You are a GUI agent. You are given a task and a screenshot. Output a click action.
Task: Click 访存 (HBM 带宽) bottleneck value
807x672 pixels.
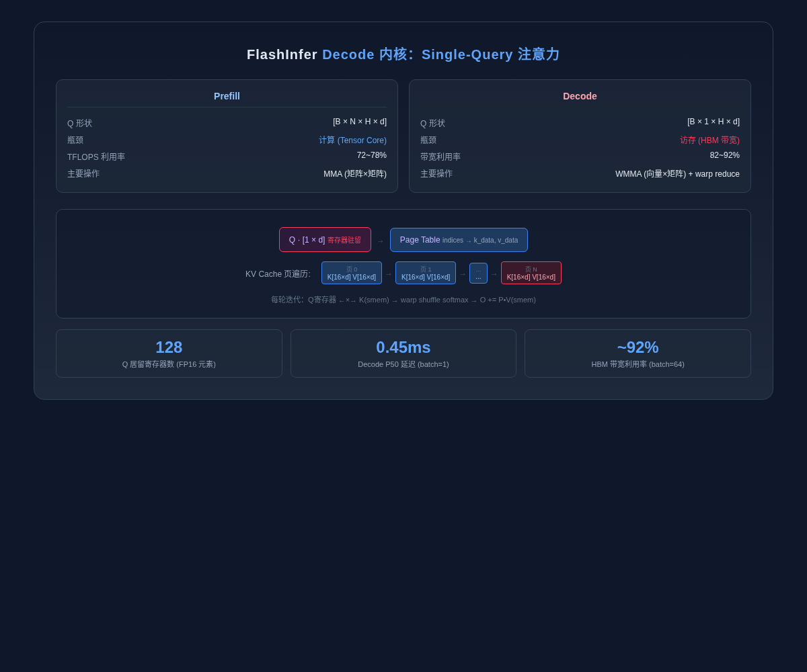click(x=709, y=140)
